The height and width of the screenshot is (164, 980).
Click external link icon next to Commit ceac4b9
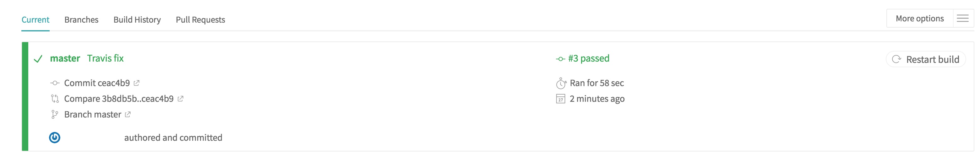tap(137, 83)
